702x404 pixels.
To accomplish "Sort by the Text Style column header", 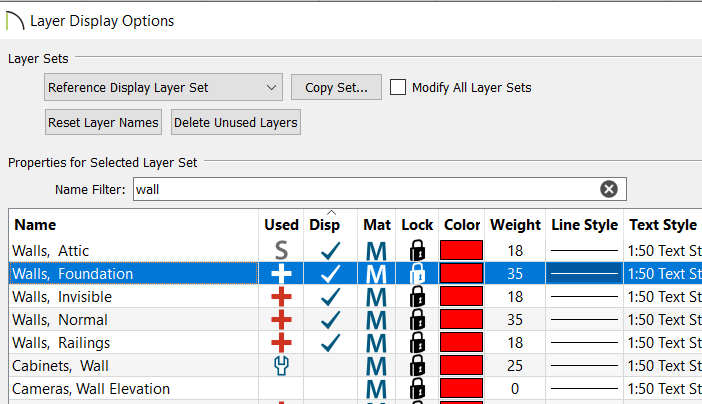I will pos(663,225).
